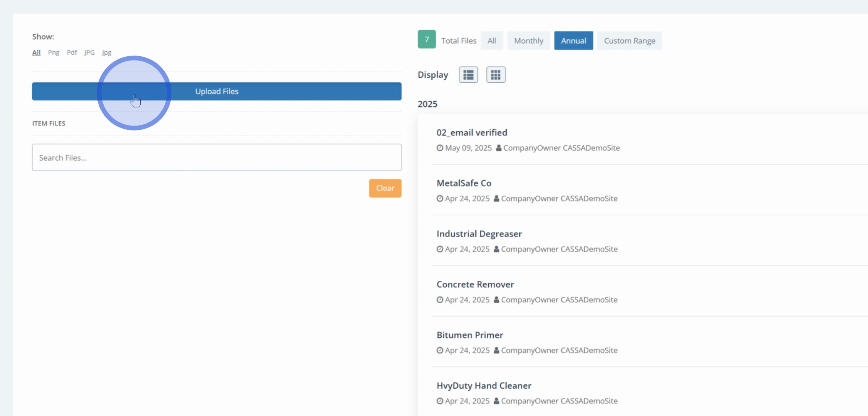
Task: Click user icon on MetalSafe Co entry
Action: click(x=496, y=199)
